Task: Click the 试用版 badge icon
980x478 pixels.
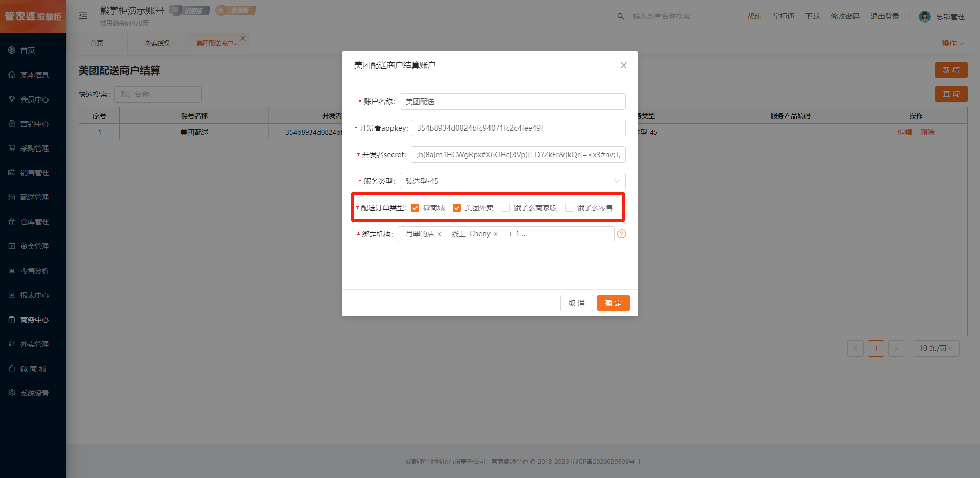Action: pos(190,10)
